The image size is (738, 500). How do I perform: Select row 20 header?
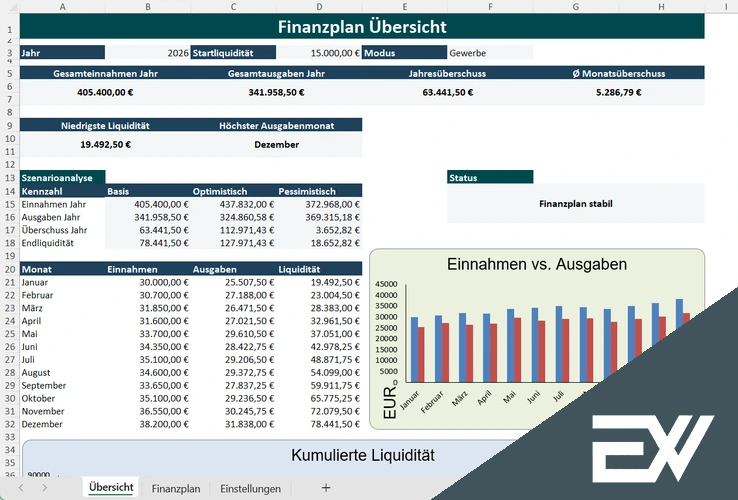[9, 269]
